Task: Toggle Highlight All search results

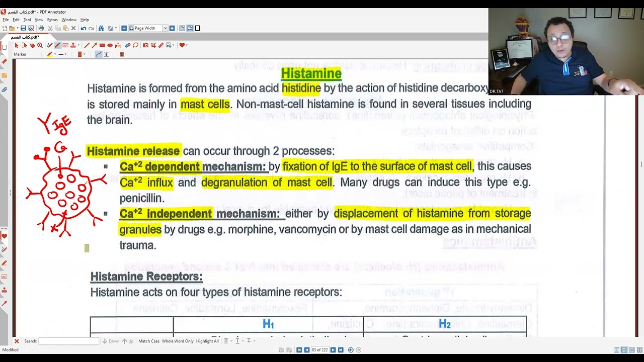Action: 207,341
